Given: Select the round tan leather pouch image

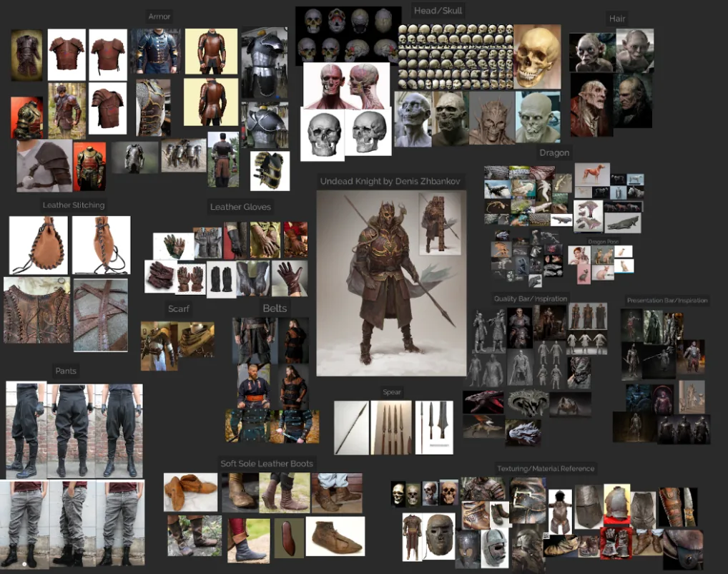Looking at the screenshot, I should 38,245.
